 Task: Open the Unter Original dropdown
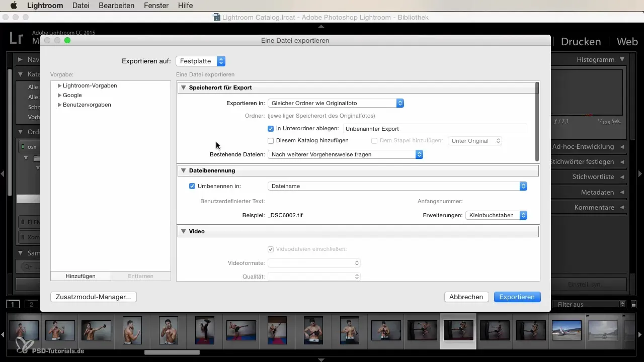(x=474, y=141)
